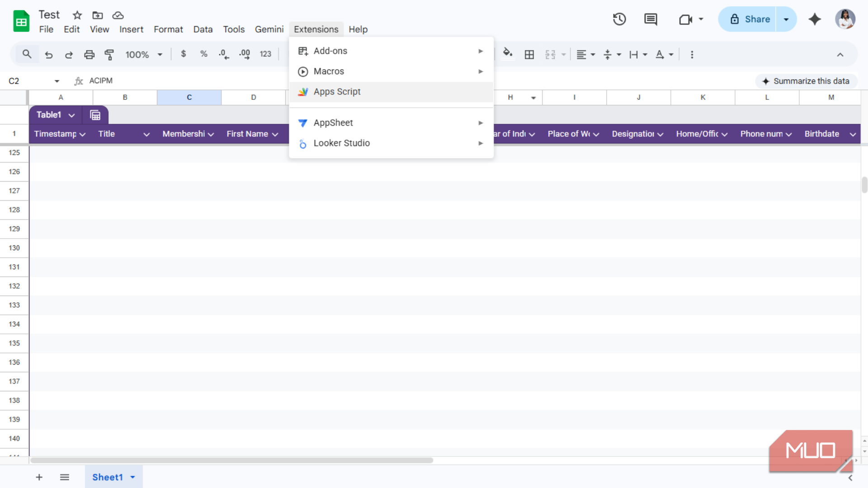Star the Test document
Screen dimensions: 868x488
pos(77,15)
